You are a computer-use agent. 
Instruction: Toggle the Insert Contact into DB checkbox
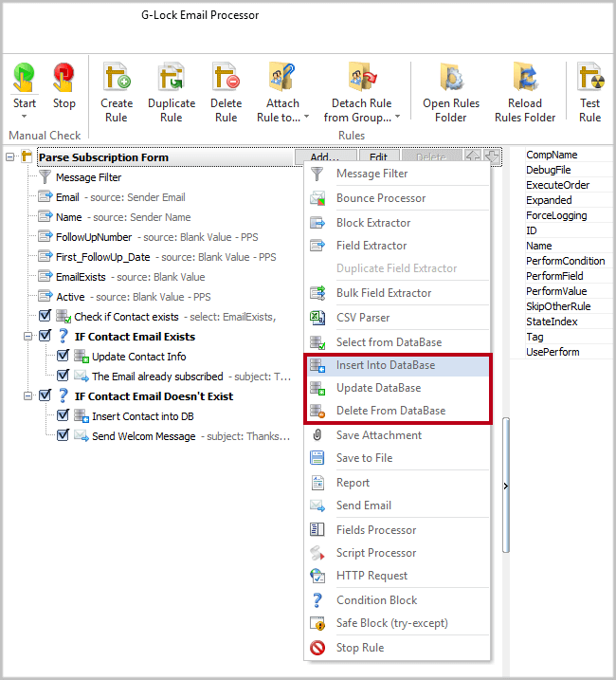(63, 415)
